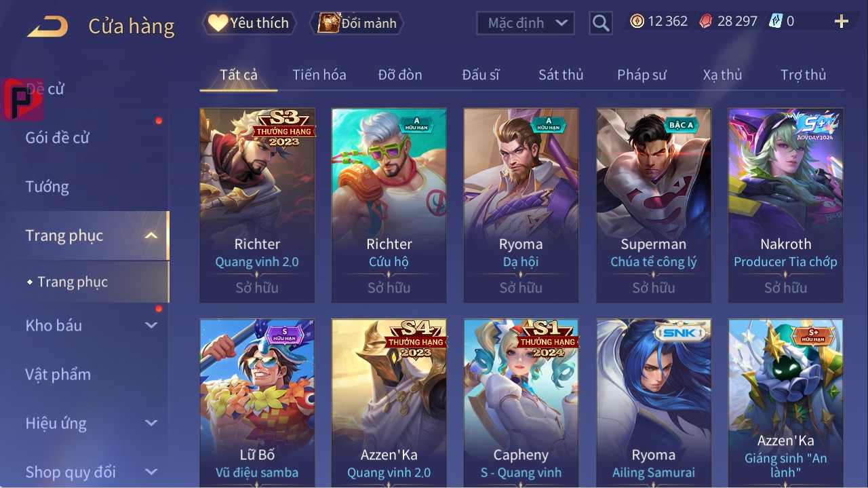
Task: Click the golden back arrow icon
Action: coord(47,26)
